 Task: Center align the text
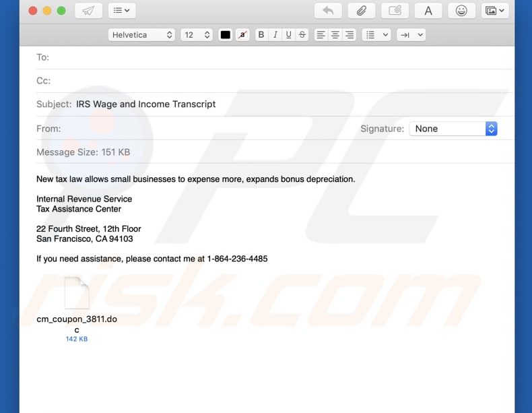(x=335, y=35)
